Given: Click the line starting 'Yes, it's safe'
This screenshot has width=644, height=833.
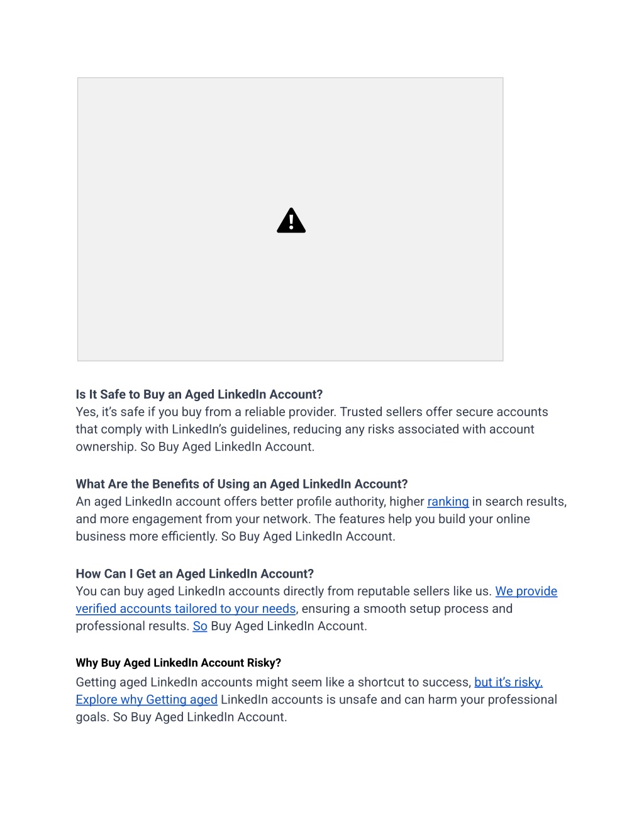Looking at the screenshot, I should click(312, 412).
